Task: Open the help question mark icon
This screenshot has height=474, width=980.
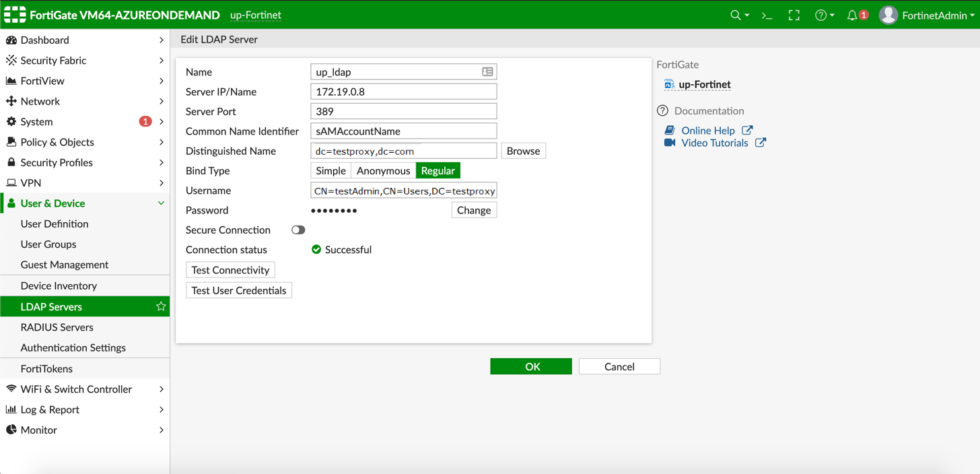Action: click(x=820, y=15)
